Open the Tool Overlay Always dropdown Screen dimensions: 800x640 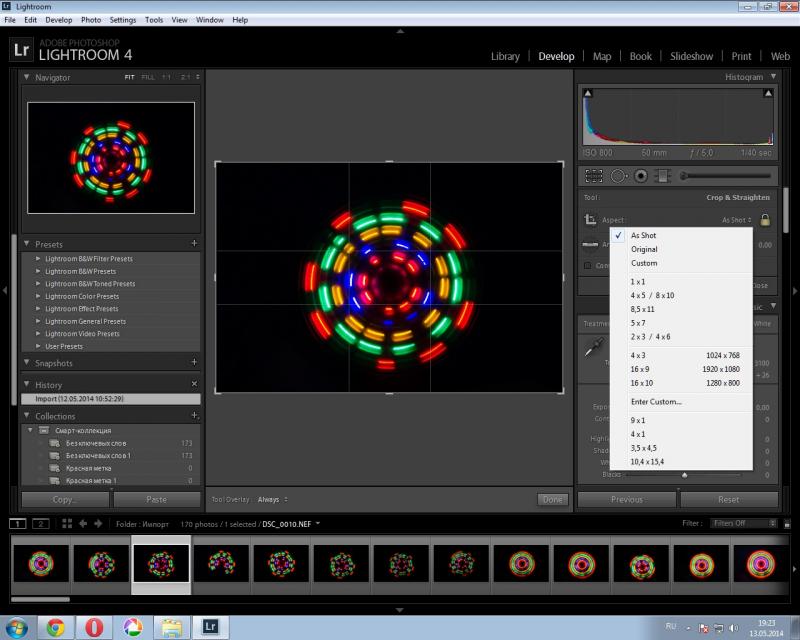273,499
